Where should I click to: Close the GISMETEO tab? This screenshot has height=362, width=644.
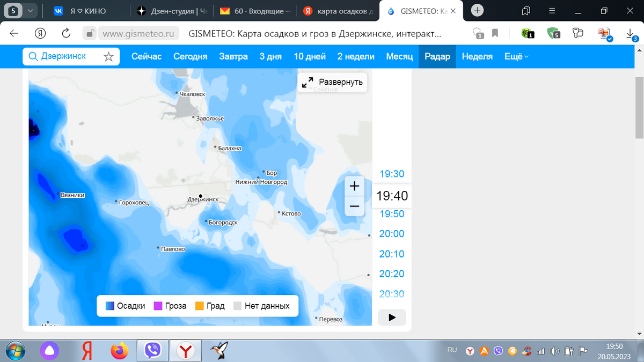(454, 11)
